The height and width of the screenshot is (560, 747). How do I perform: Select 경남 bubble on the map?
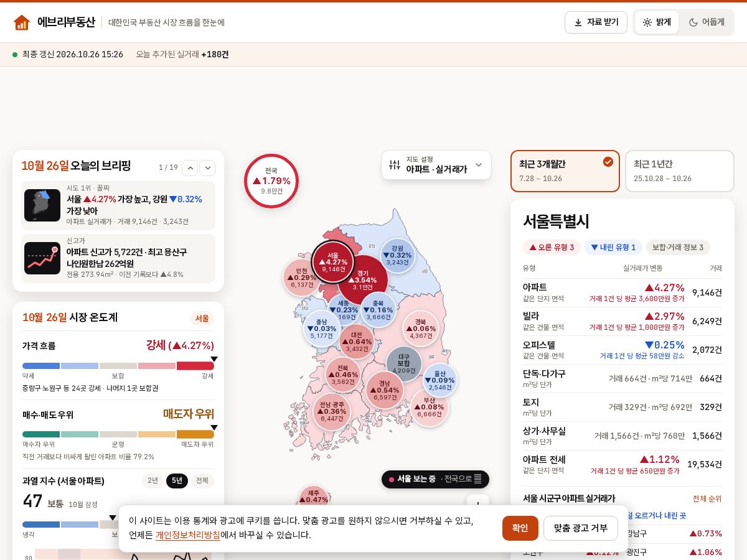(385, 390)
